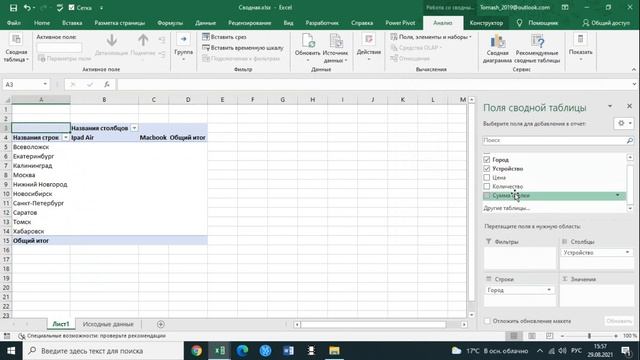
Task: Check the Количество field checkbox
Action: click(x=487, y=187)
